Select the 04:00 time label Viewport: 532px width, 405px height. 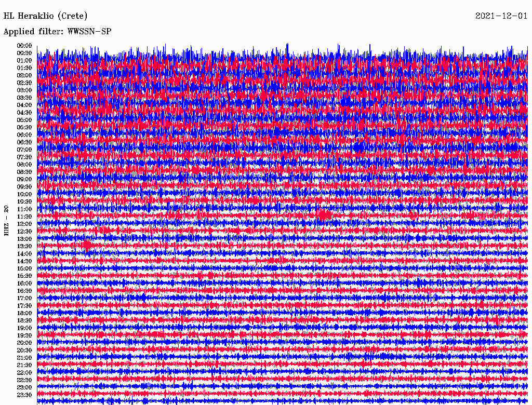[24, 105]
